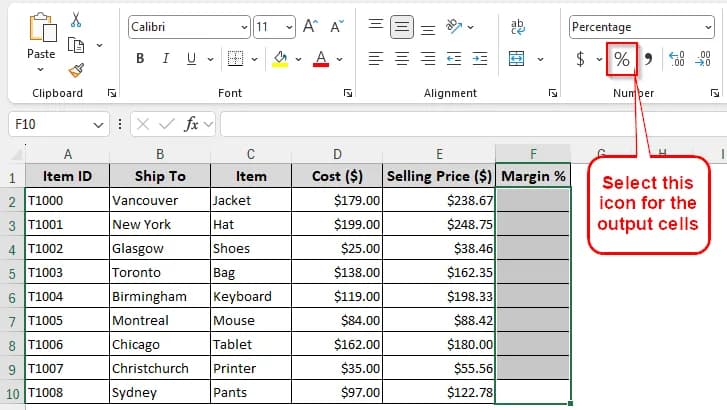The height and width of the screenshot is (410, 727).
Task: Click Accounting dollar format icon
Action: (580, 59)
